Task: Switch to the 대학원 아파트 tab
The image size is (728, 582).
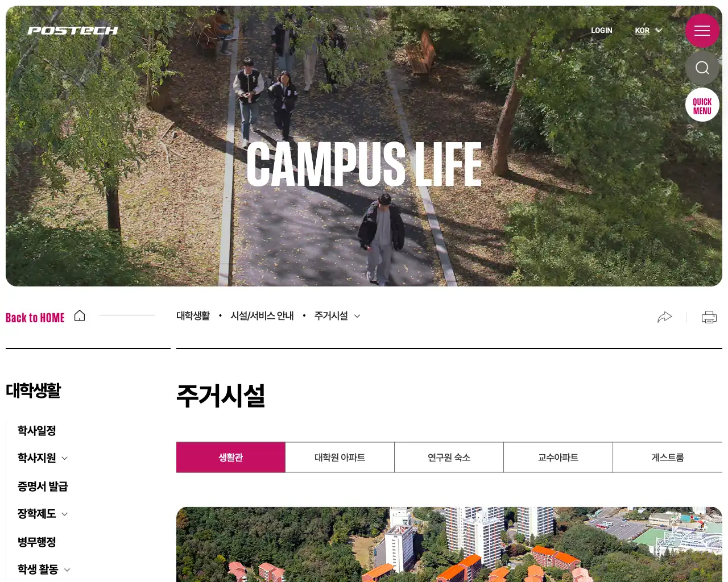Action: (340, 458)
